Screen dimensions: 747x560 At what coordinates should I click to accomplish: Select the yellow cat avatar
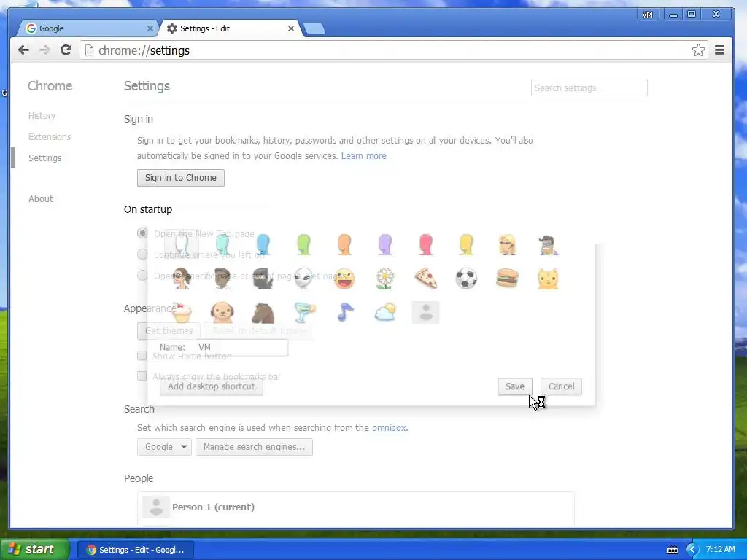click(548, 279)
